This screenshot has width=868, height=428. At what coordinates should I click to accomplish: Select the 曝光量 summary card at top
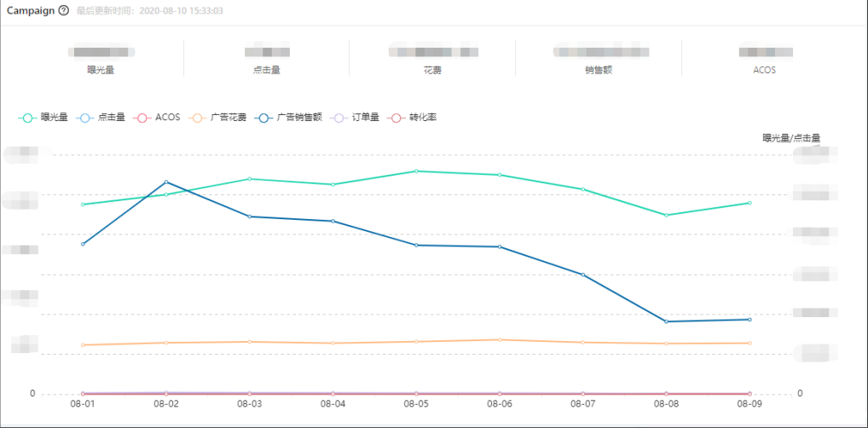coord(101,60)
